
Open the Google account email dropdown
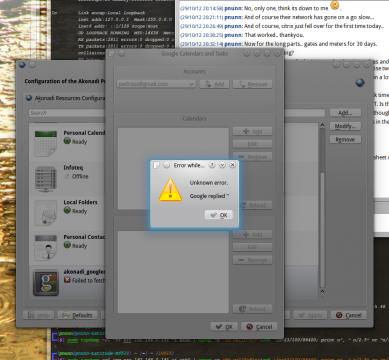click(156, 84)
